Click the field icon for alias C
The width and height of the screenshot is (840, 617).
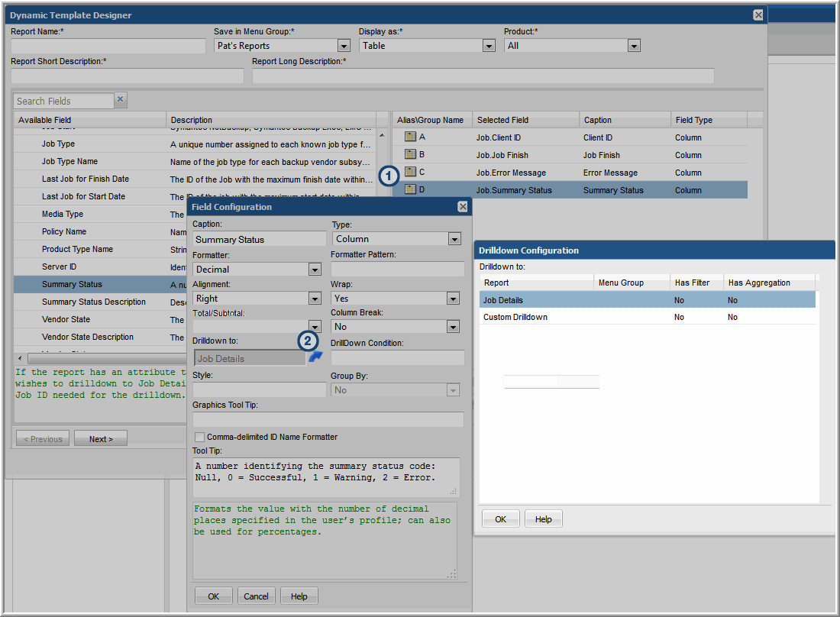coord(409,173)
